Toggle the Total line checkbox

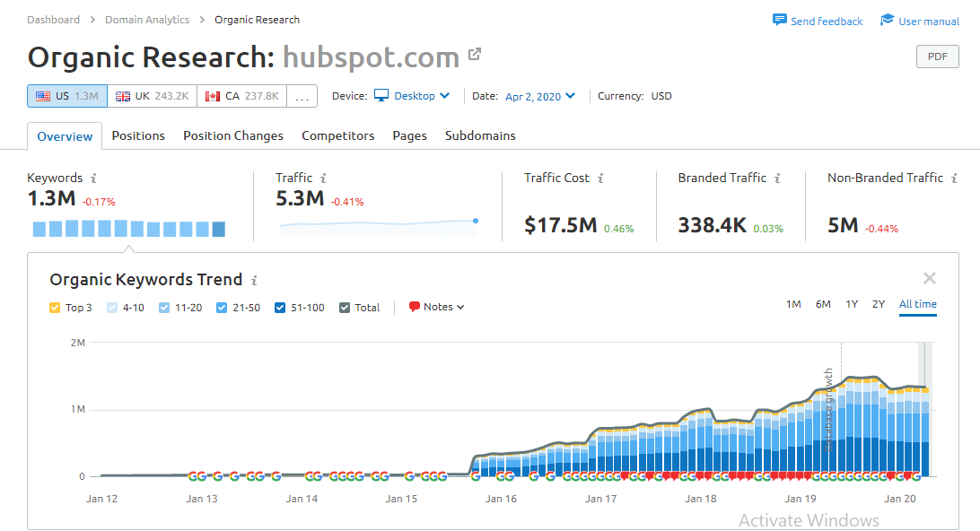tap(345, 308)
